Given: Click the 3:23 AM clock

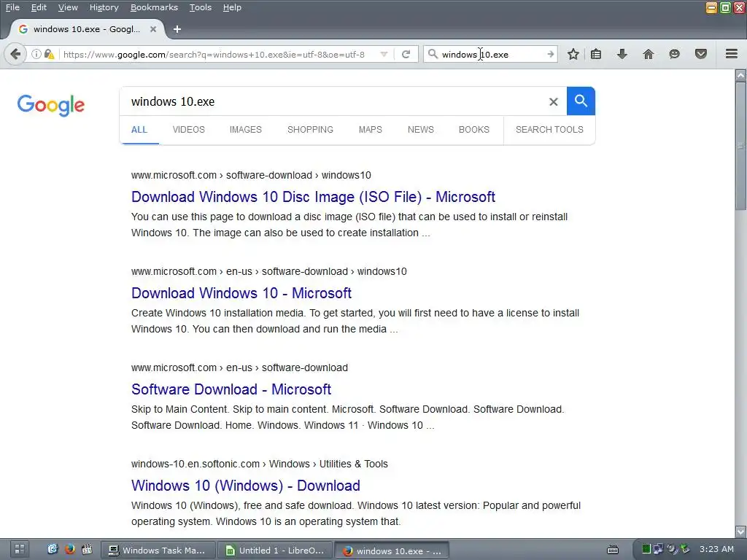Looking at the screenshot, I should pos(716,549).
